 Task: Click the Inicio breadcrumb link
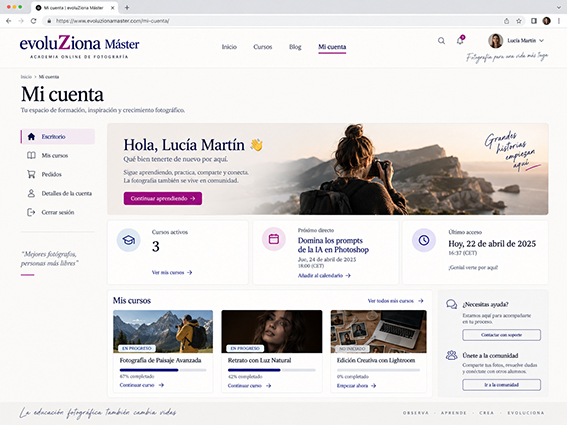26,77
